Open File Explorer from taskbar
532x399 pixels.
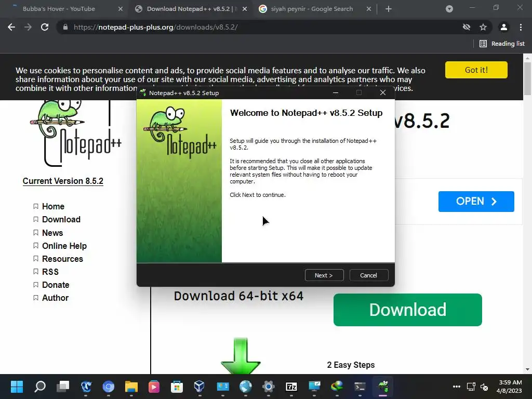pos(131,386)
